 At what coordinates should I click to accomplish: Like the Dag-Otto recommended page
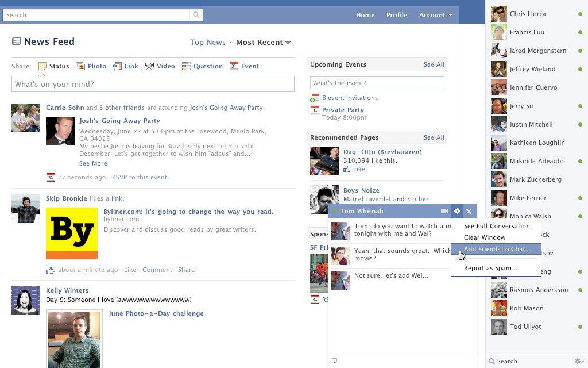point(355,170)
